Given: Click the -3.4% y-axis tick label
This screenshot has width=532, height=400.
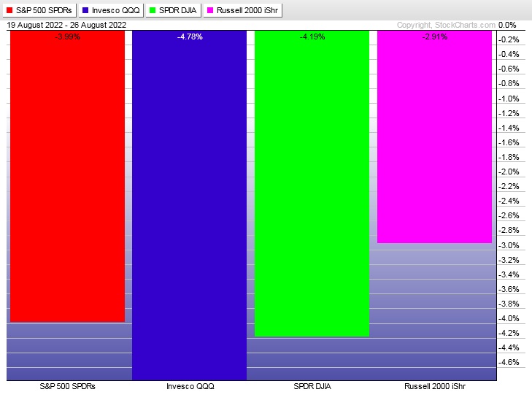Looking at the screenshot, I should tap(509, 274).
